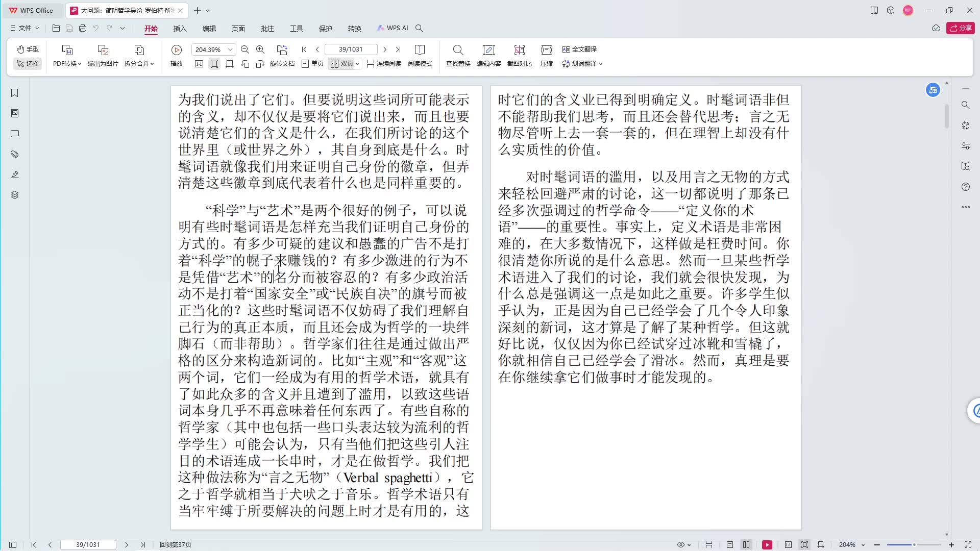Screen dimensions: 980x551
Task: Toggle 双页 double page view
Action: click(x=341, y=64)
